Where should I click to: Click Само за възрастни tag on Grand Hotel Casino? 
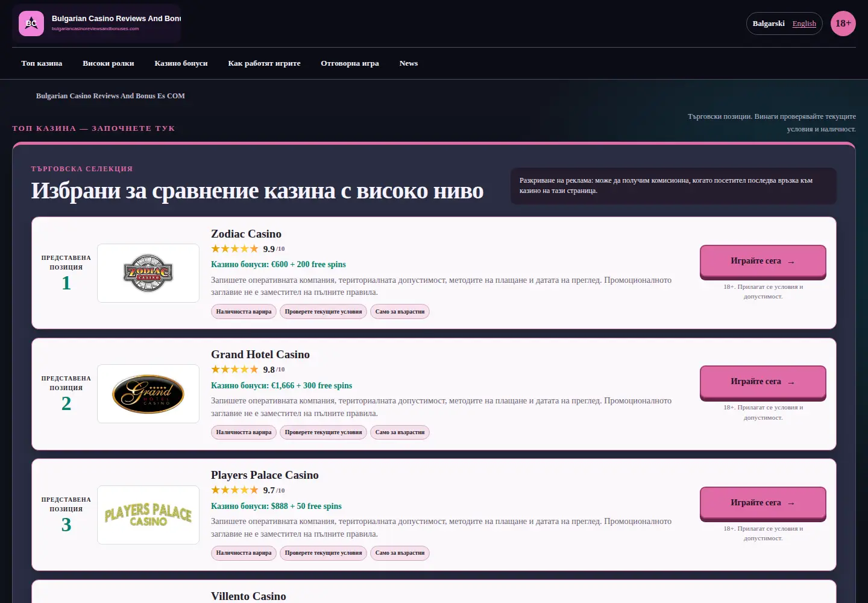tap(400, 432)
